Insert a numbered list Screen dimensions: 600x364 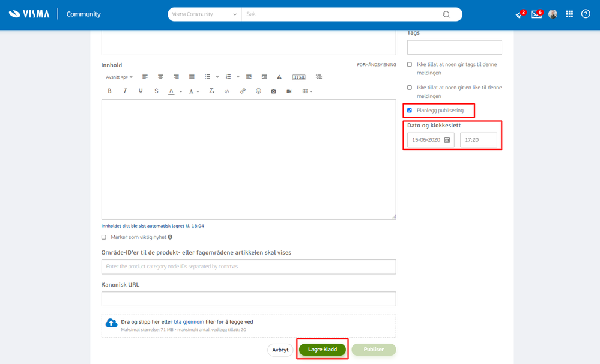coord(228,77)
